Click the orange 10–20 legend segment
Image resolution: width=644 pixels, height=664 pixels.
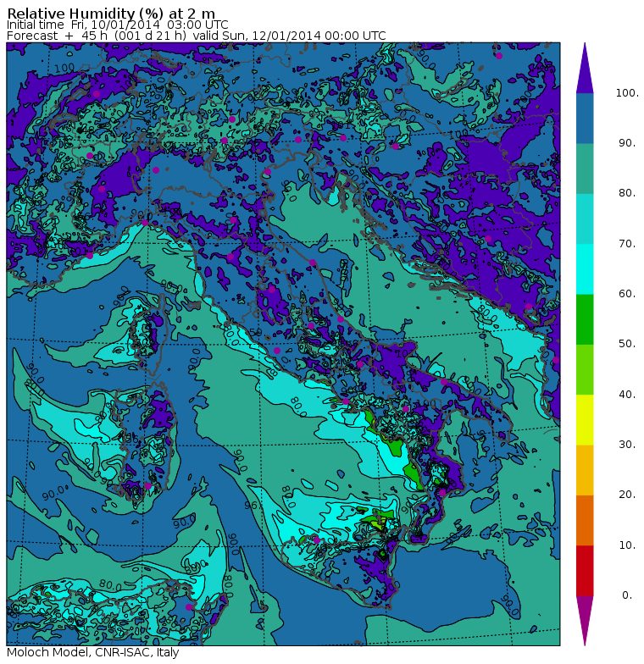(x=585, y=520)
